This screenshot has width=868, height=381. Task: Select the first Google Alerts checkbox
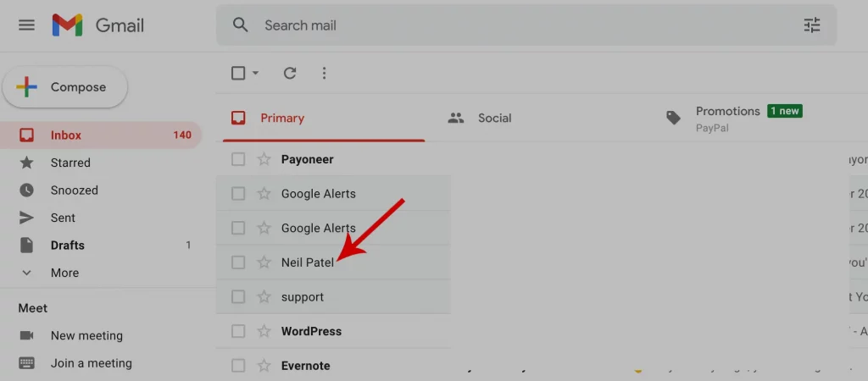[238, 194]
